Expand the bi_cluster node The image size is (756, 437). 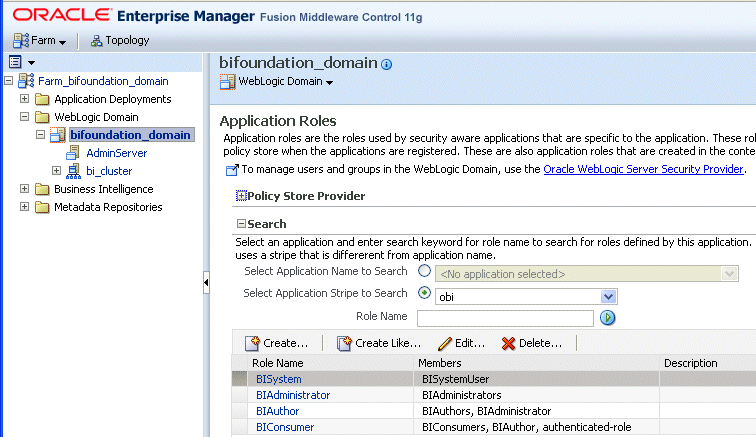(56, 171)
